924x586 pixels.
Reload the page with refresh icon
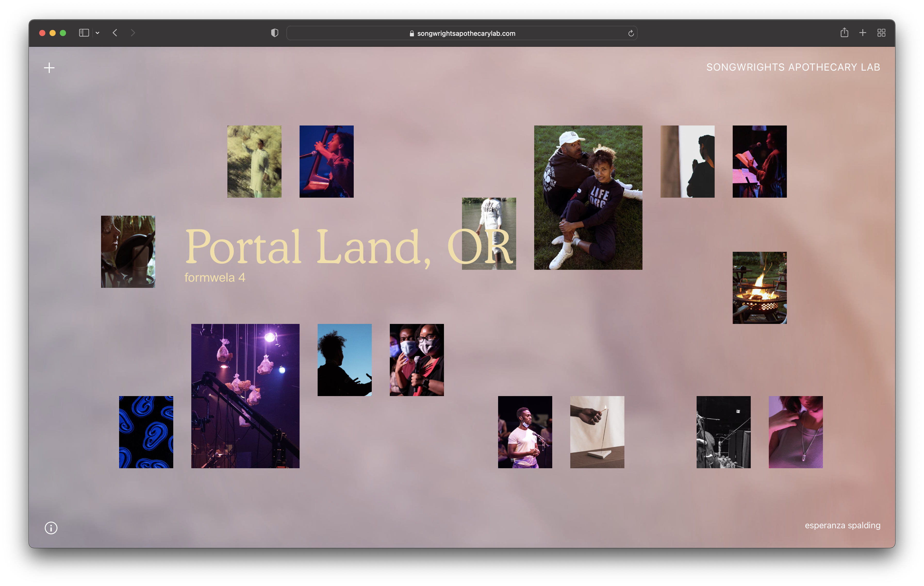630,33
